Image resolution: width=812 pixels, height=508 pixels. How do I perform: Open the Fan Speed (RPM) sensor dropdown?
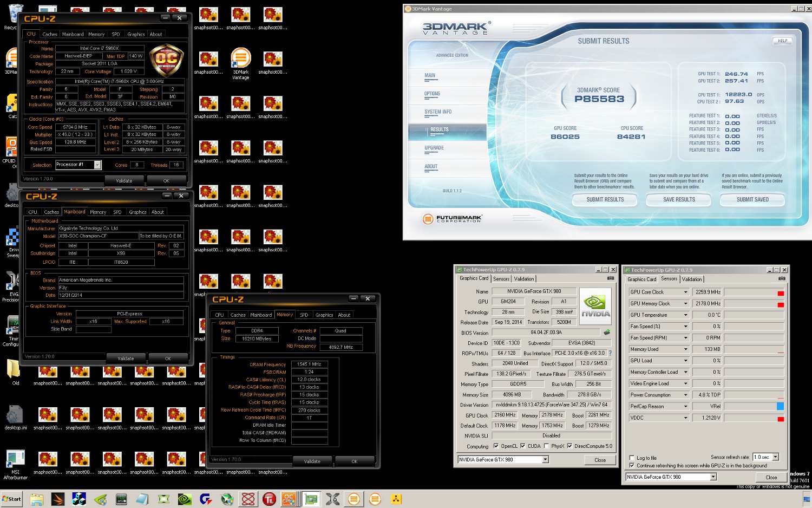click(685, 337)
